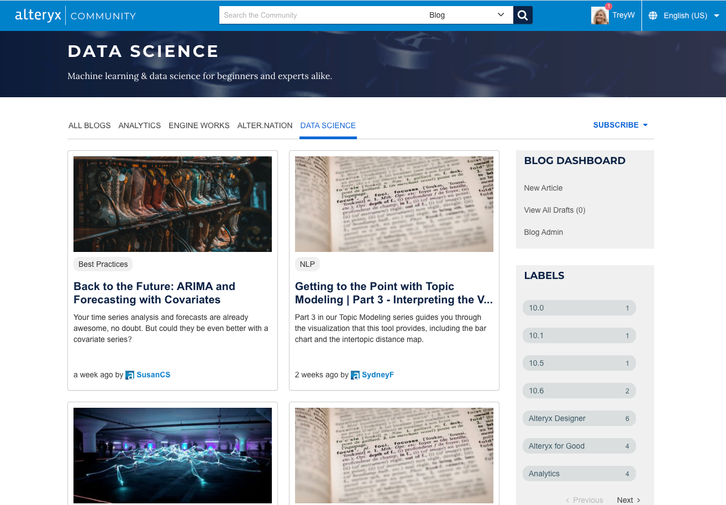
Task: Click the BLOG DASHBOARD heading
Action: [575, 161]
